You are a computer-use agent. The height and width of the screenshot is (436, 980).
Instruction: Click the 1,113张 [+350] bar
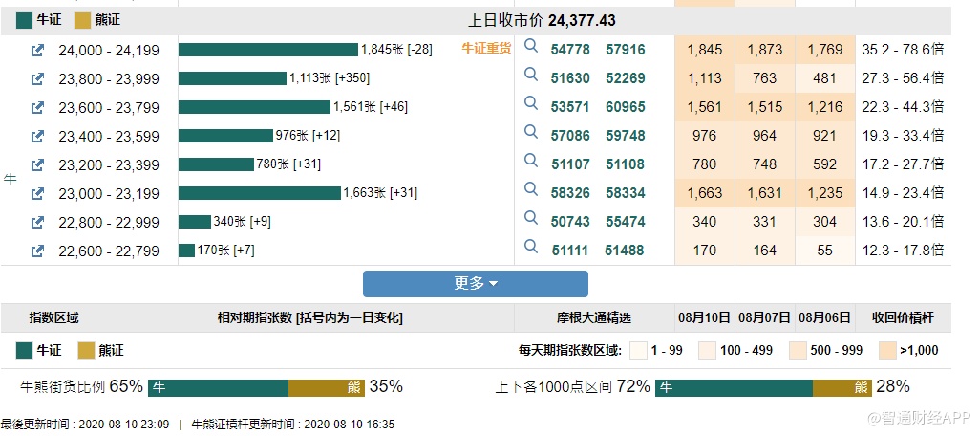coord(232,78)
